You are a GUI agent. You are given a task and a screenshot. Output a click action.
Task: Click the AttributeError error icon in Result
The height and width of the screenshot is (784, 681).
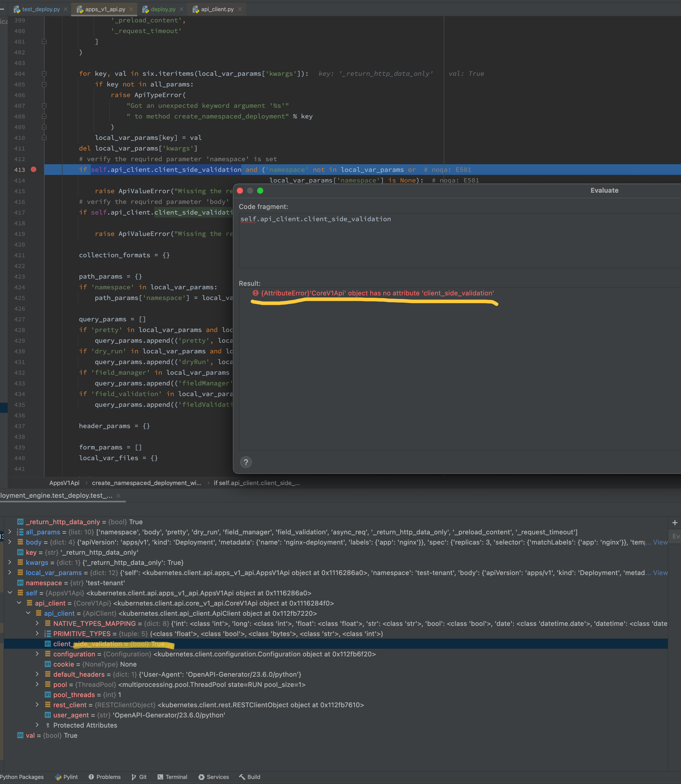tap(256, 293)
